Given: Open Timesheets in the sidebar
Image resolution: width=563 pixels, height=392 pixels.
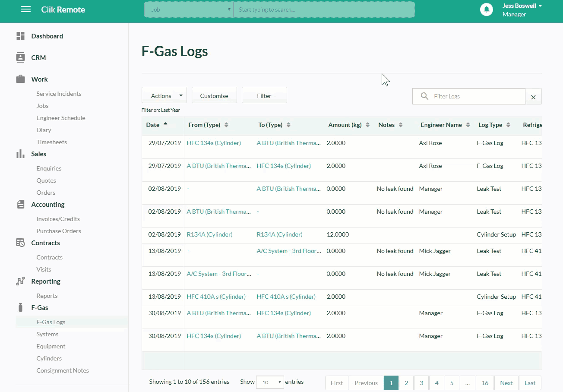Looking at the screenshot, I should 51,142.
